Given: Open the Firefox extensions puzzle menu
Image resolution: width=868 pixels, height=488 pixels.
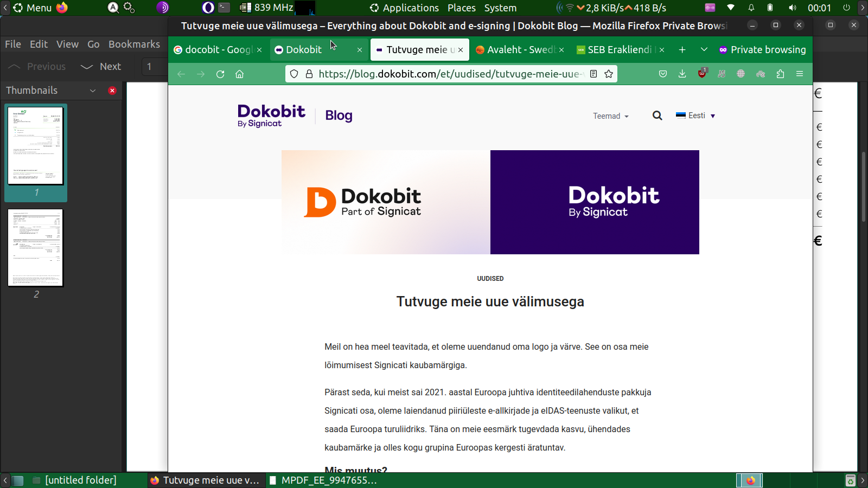Looking at the screenshot, I should point(780,74).
